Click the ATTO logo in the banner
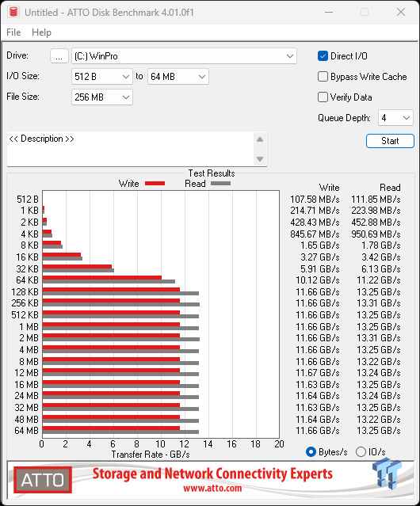This screenshot has width=420, height=506. (43, 480)
